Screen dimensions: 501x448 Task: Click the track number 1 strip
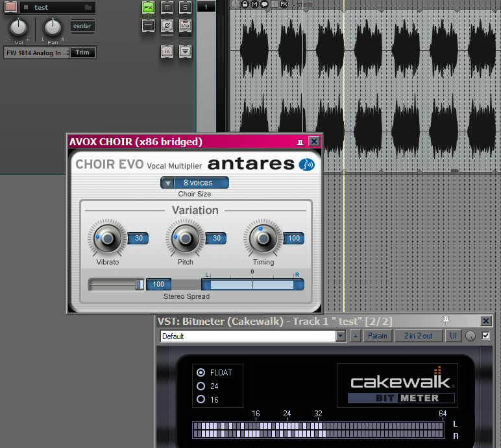(206, 7)
